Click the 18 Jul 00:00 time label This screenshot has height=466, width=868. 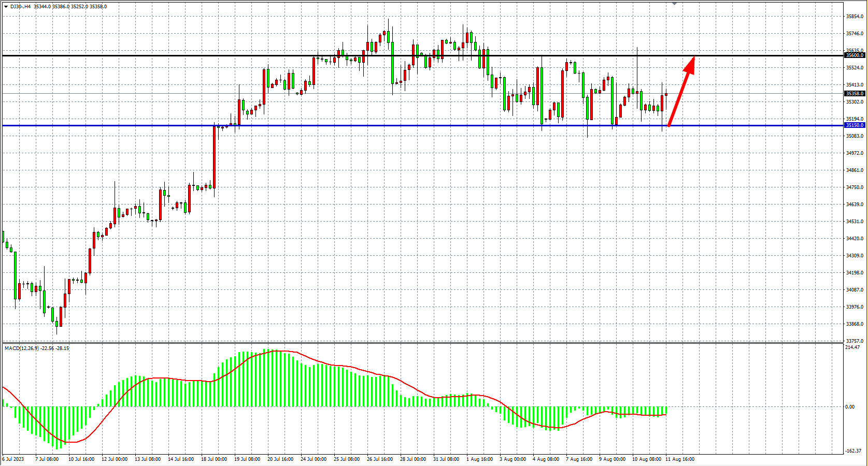coord(214,459)
